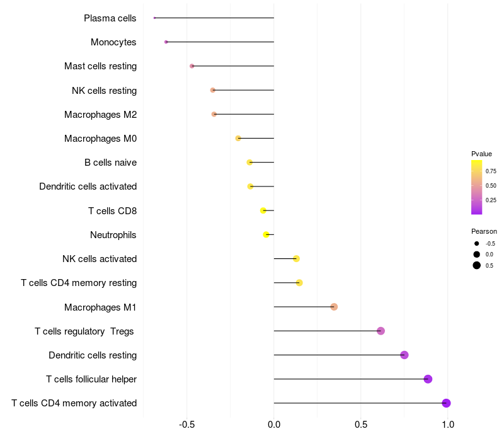Select the purple T cells CD4 memory activated dot
Screen dimensions: 504x441
(x=446, y=403)
